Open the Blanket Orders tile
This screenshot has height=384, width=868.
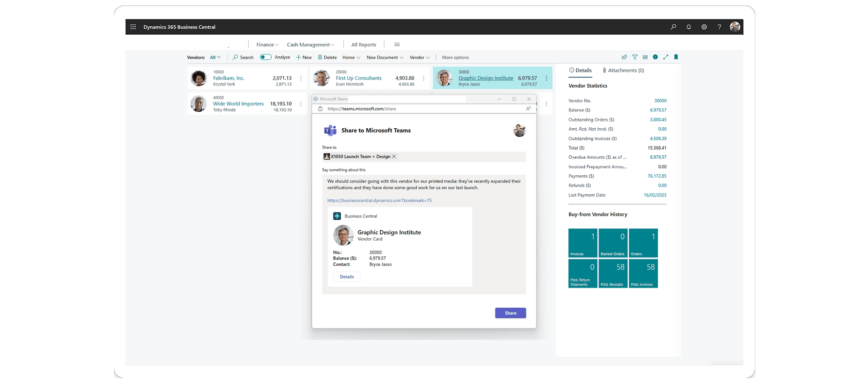tap(613, 243)
